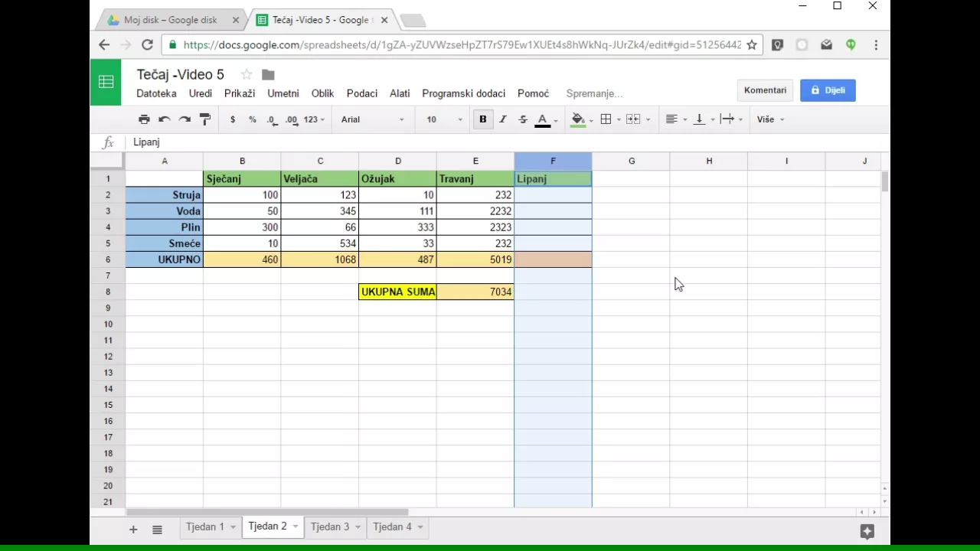Screen dimensions: 980x551
Task: Open the fill color paint bucket picker
Action: (578, 119)
